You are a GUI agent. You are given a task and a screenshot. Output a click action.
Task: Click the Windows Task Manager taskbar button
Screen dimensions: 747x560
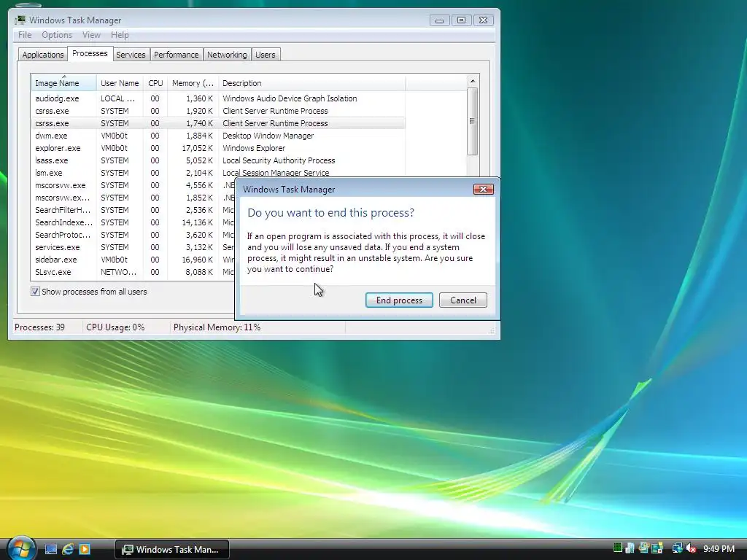(172, 550)
